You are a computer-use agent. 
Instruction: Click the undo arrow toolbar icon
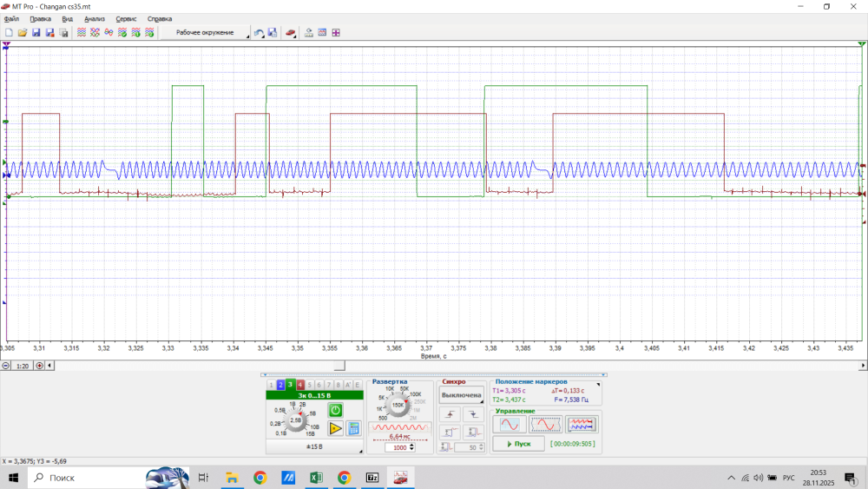(259, 33)
